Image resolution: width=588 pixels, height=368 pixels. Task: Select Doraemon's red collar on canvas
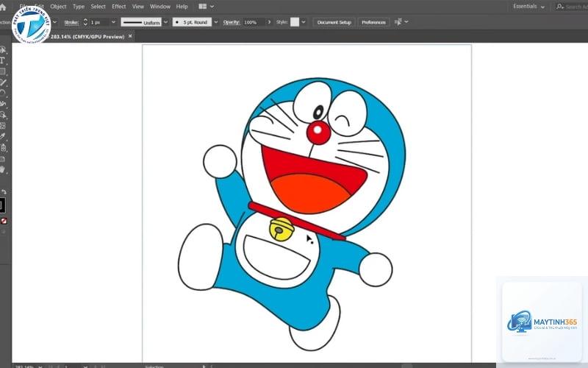[296, 221]
